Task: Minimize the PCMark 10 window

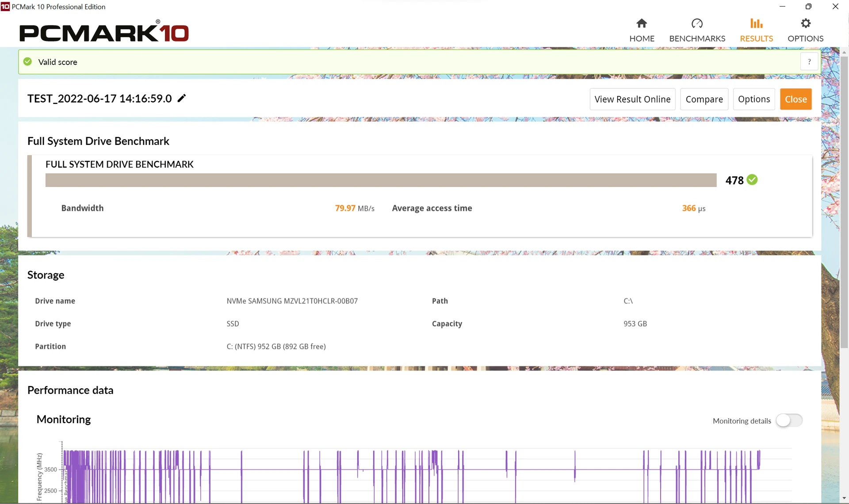Action: pos(782,7)
